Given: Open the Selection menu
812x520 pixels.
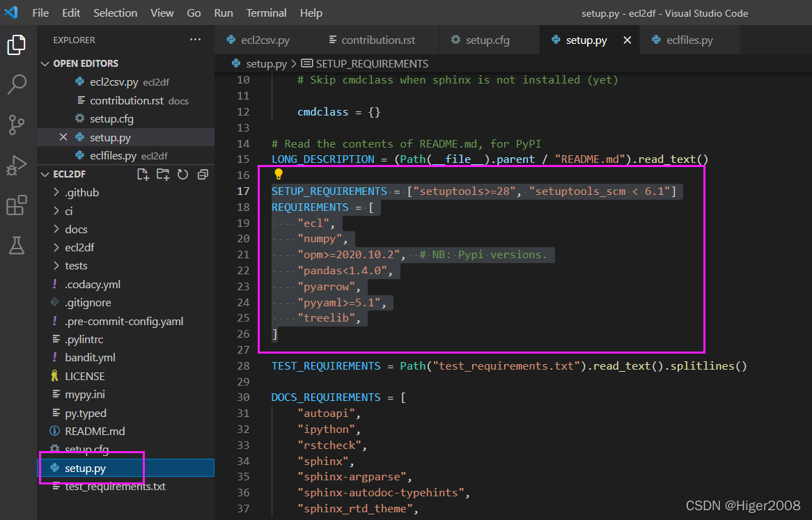Looking at the screenshot, I should click(115, 13).
